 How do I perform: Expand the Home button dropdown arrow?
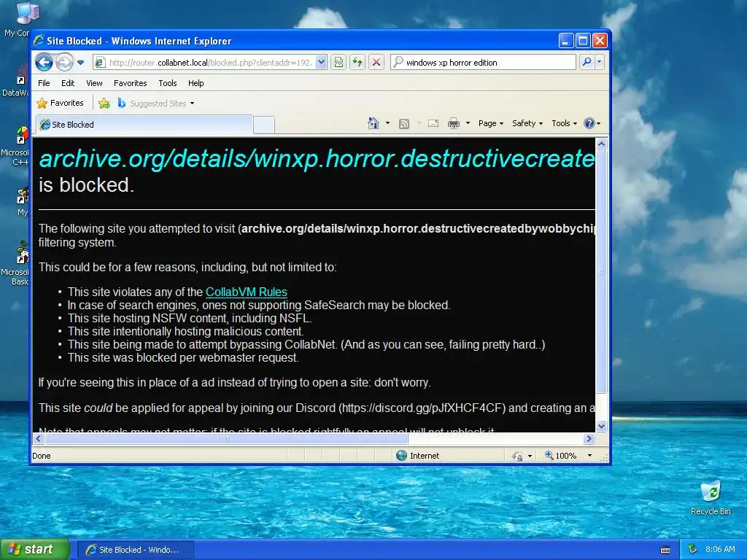pos(388,123)
